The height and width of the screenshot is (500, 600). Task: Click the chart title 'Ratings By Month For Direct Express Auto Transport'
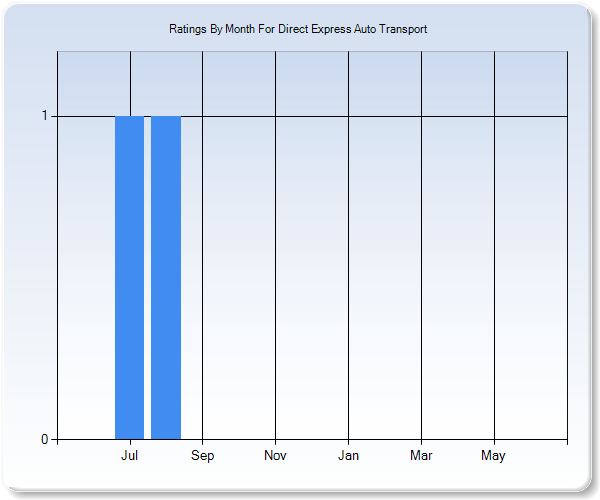298,29
